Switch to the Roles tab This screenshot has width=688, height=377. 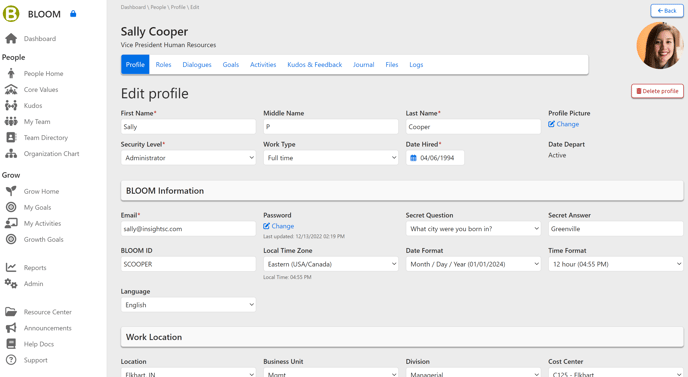tap(163, 65)
